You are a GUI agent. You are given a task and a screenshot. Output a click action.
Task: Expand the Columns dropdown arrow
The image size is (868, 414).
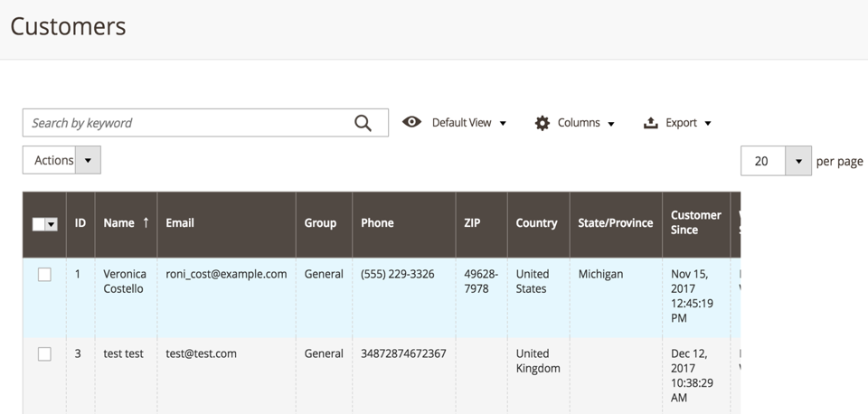tap(610, 124)
